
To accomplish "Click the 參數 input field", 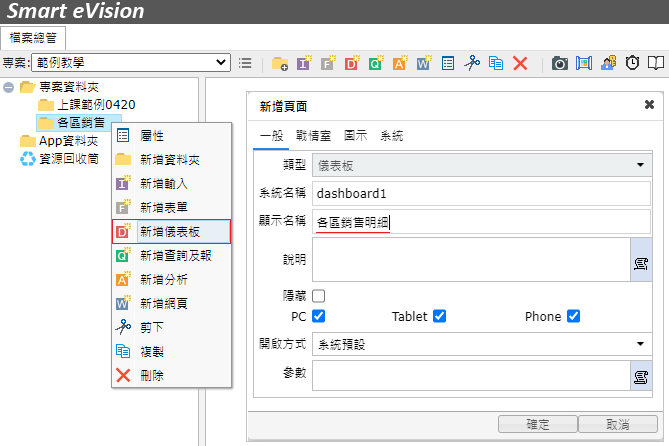I will (x=471, y=376).
